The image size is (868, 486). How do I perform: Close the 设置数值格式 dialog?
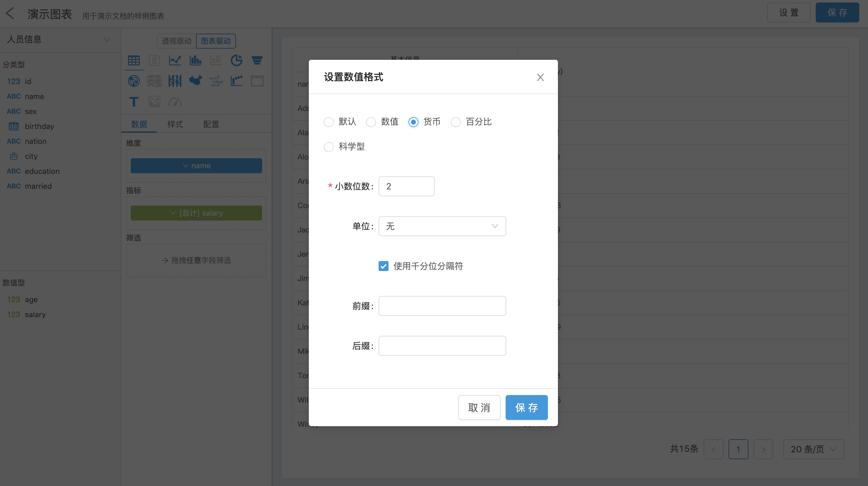540,77
